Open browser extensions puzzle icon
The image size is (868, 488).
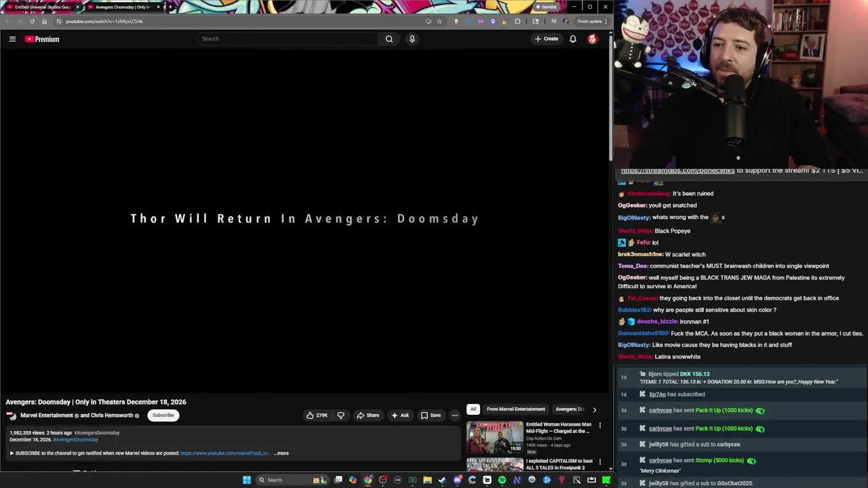pos(517,21)
